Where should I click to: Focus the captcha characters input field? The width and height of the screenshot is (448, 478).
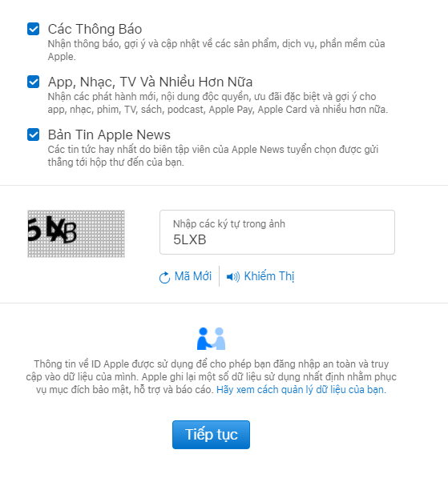277,232
